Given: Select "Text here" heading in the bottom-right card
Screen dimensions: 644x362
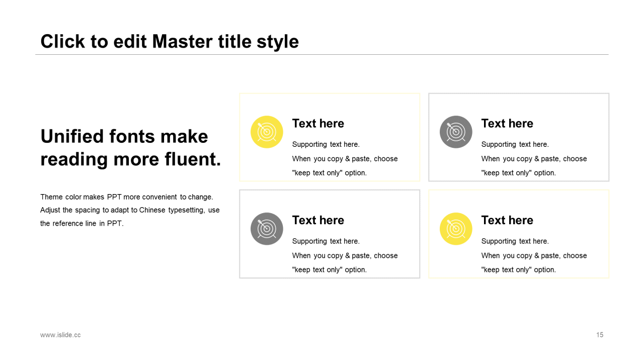Looking at the screenshot, I should point(507,220).
